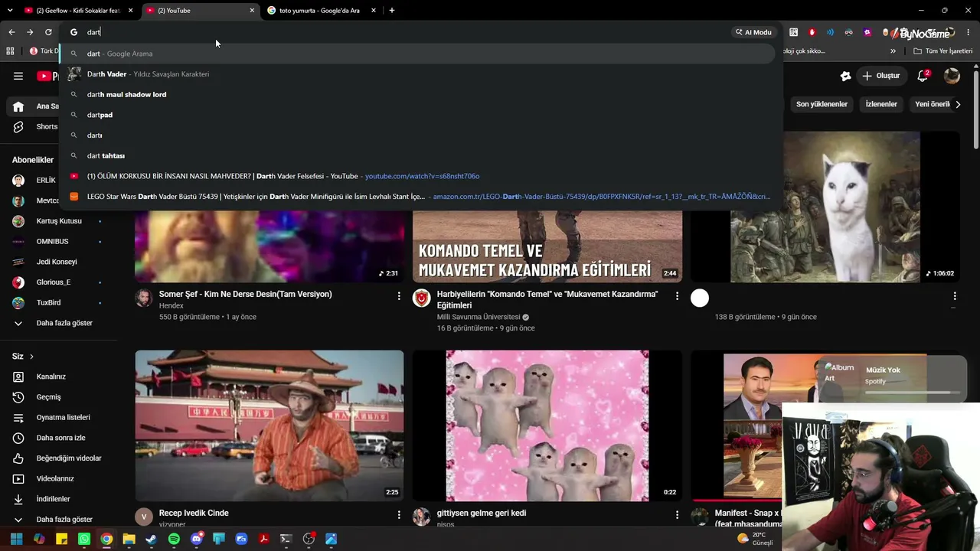Click the Ana Sayfa home icon in sidebar

(x=18, y=106)
